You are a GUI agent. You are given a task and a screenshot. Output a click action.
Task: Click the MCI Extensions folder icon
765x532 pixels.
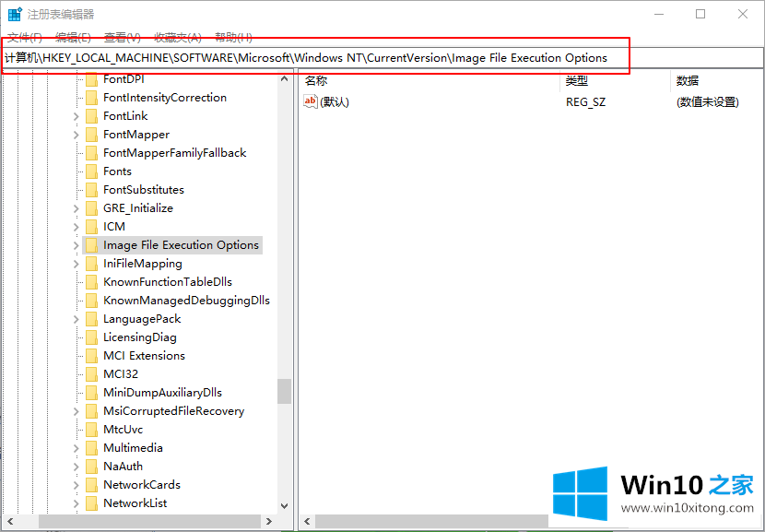click(91, 356)
